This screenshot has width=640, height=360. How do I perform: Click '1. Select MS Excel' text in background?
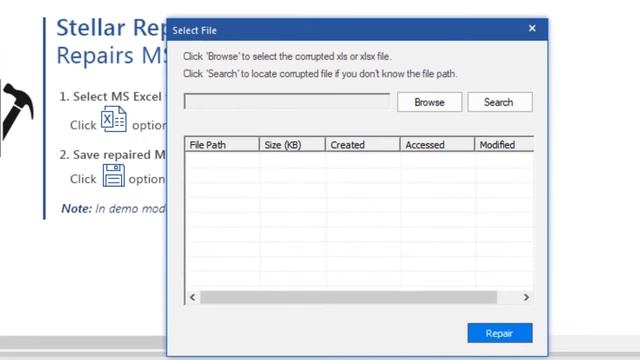point(111,97)
